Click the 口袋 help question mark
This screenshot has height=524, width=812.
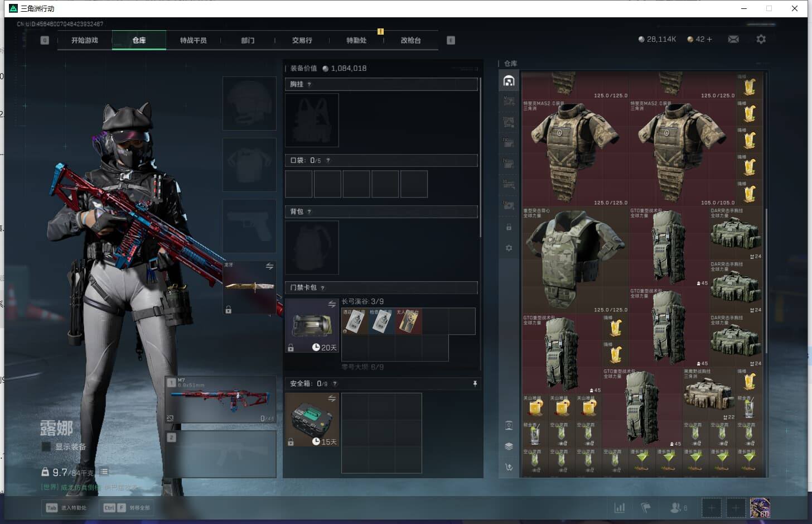[x=328, y=160]
